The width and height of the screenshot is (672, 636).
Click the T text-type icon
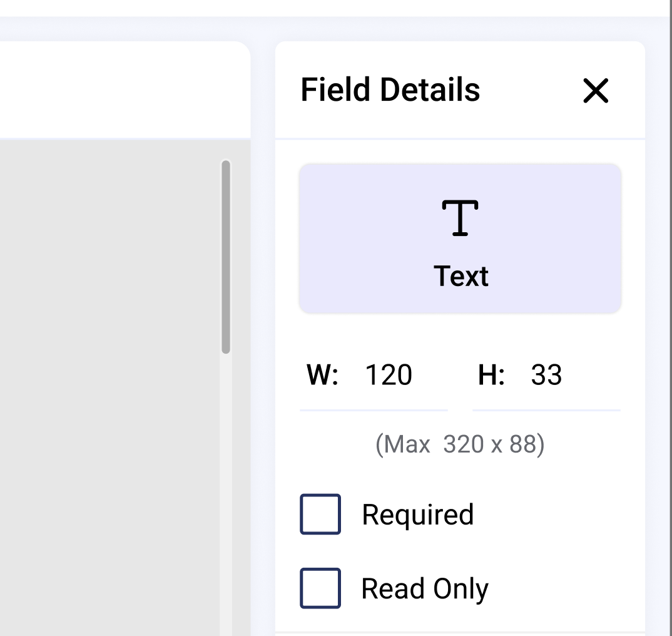pyautogui.click(x=461, y=218)
